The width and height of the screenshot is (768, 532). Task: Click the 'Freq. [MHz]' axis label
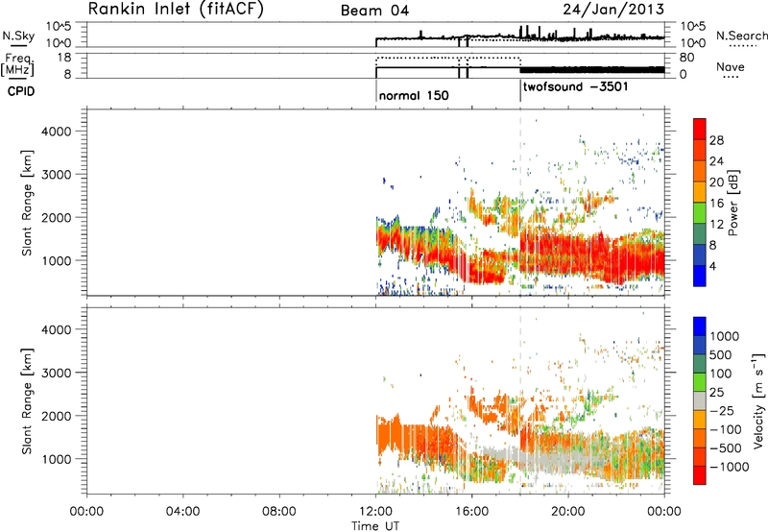[18, 65]
